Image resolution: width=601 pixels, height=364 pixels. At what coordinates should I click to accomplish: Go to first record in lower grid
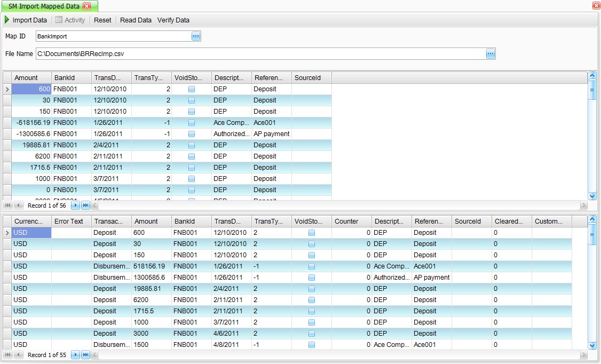tap(8, 355)
